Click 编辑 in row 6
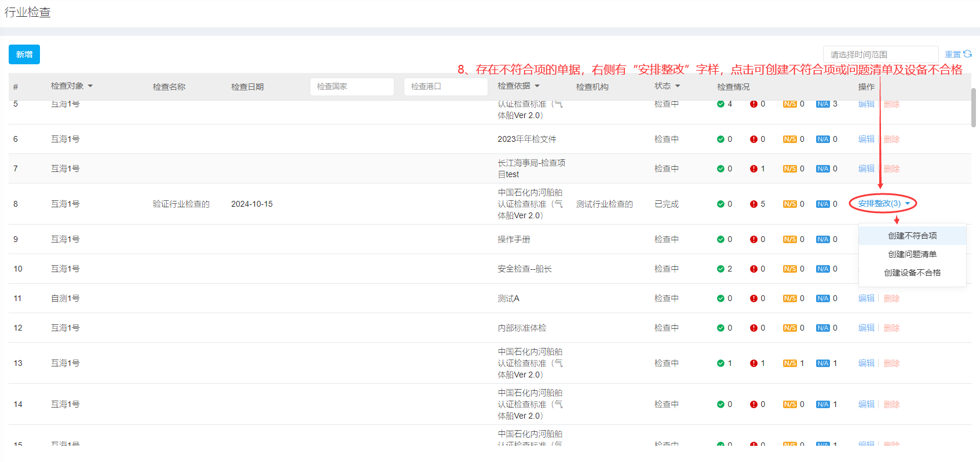This screenshot has width=980, height=462. tap(866, 139)
